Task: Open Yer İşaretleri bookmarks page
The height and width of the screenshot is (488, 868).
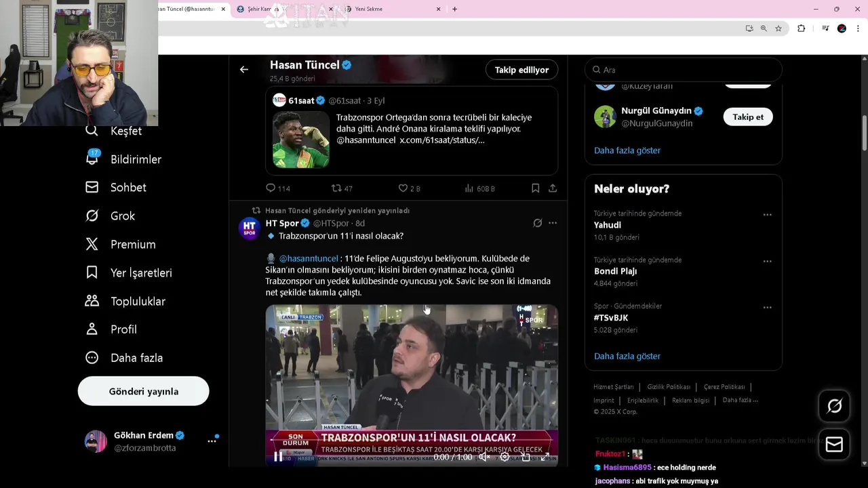Action: [x=128, y=273]
